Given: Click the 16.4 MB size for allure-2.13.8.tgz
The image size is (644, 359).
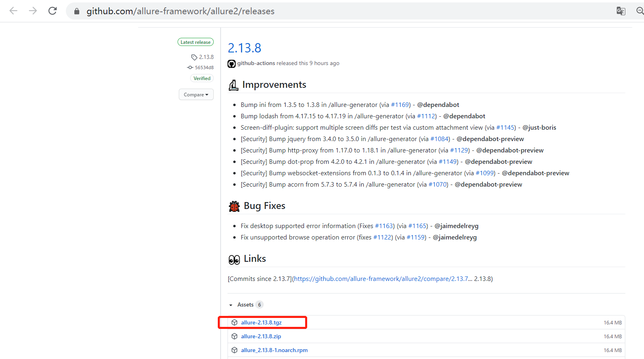Looking at the screenshot, I should 613,322.
